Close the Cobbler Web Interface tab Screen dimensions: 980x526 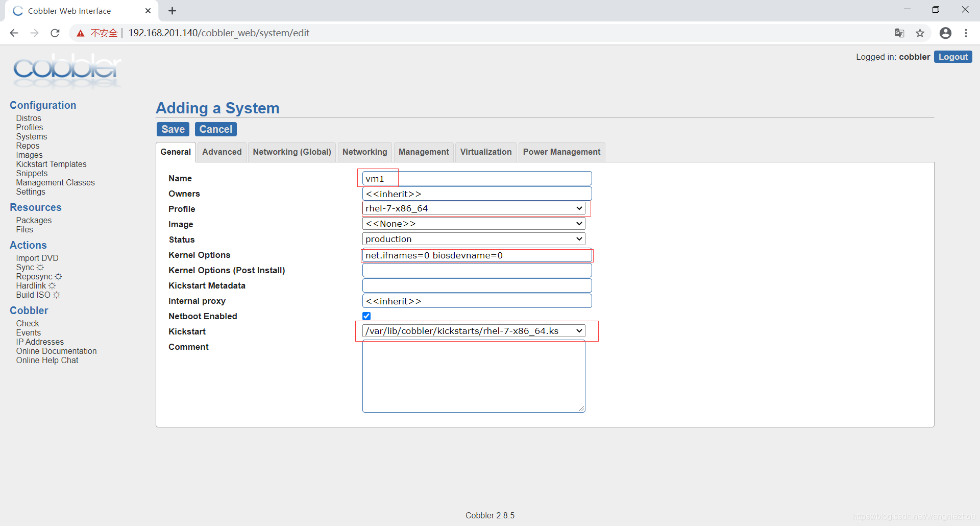[x=148, y=11]
